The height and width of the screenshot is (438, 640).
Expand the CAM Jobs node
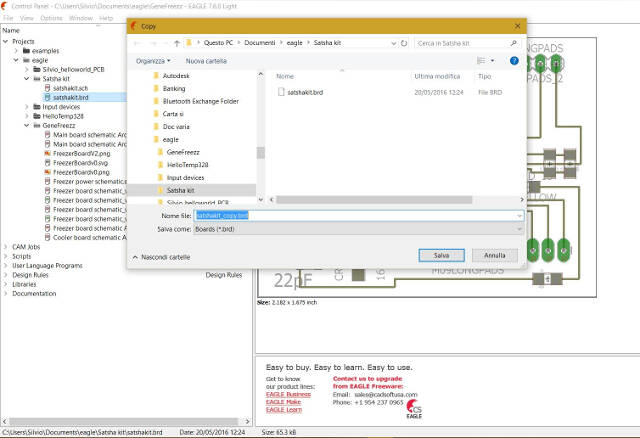click(x=6, y=247)
